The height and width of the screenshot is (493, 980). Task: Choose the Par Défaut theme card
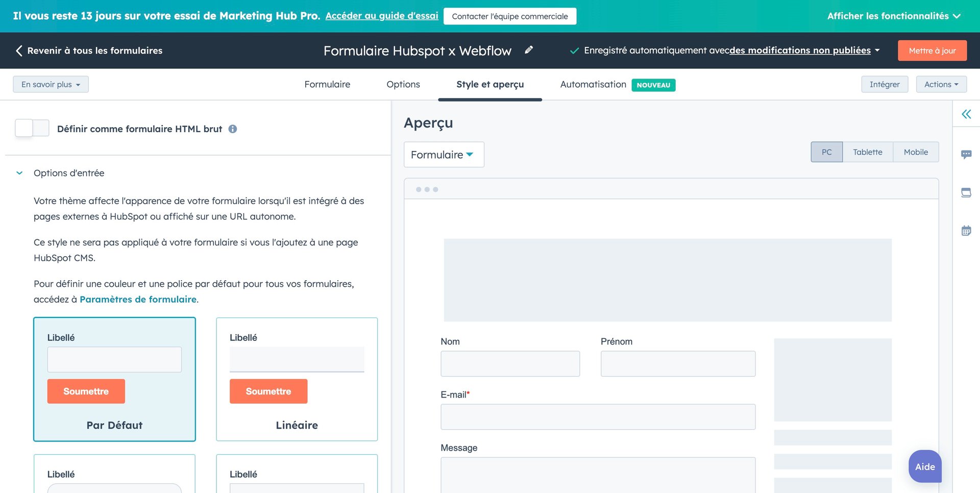(x=114, y=379)
